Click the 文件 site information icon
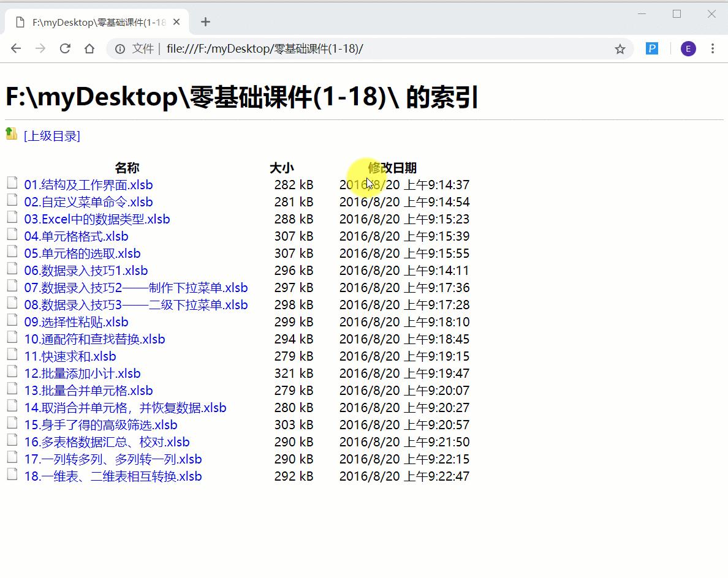This screenshot has width=728, height=578. click(x=119, y=48)
